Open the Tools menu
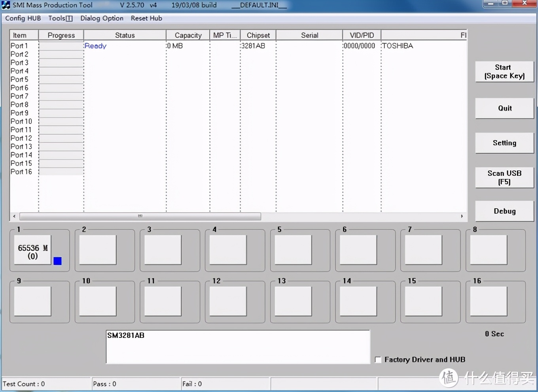This screenshot has height=392, width=538. (x=61, y=18)
